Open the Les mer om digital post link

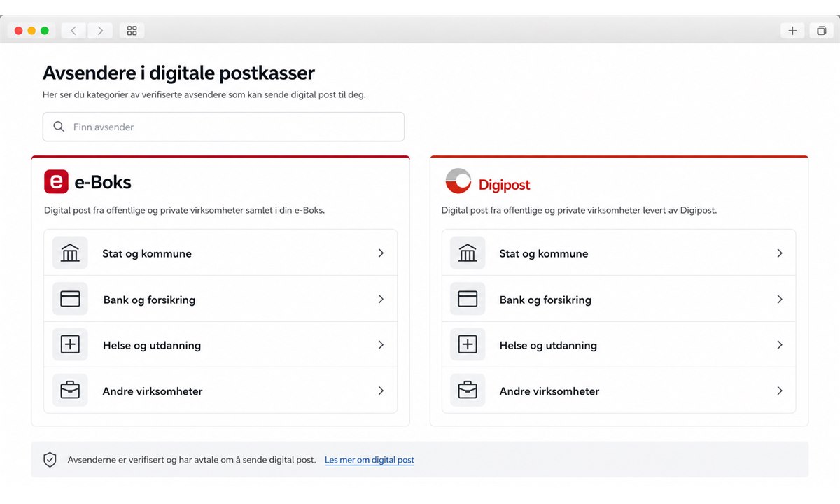click(370, 460)
